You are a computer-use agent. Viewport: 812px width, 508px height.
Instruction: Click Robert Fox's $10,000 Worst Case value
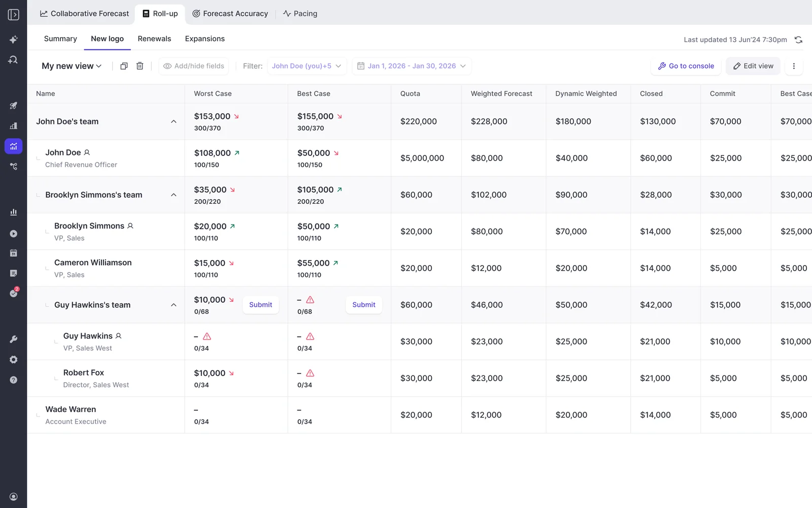[210, 373]
